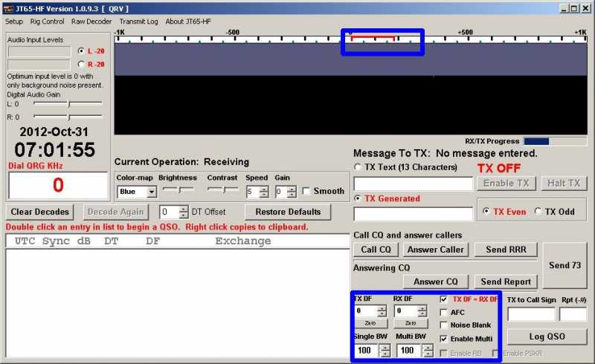Enable the AFC checkbox
This screenshot has width=595, height=364.
[443, 313]
